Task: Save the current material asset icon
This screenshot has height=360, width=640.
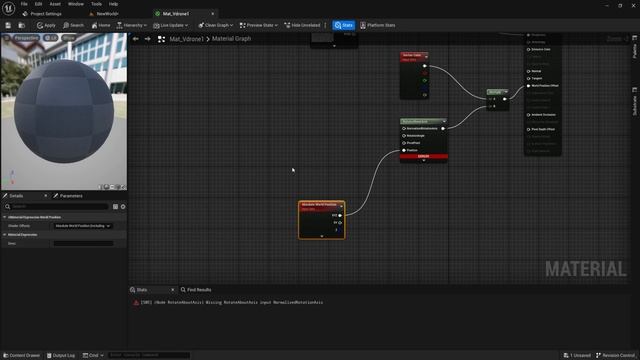Action: 8,25
